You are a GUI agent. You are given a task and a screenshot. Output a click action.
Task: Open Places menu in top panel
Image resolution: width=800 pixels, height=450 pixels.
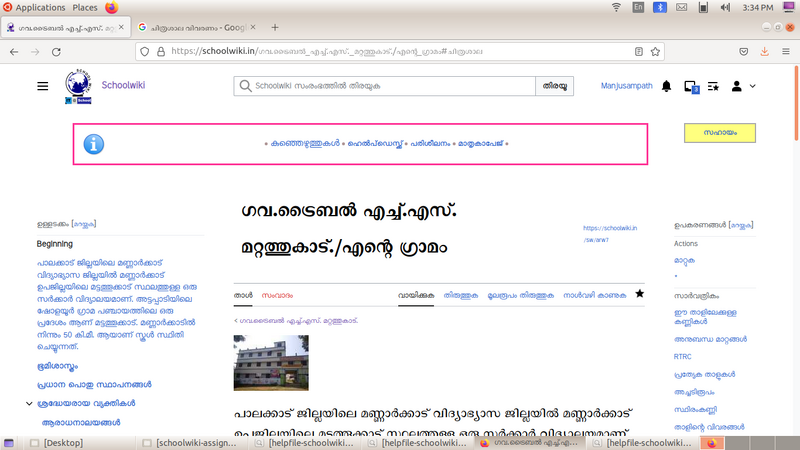(85, 7)
